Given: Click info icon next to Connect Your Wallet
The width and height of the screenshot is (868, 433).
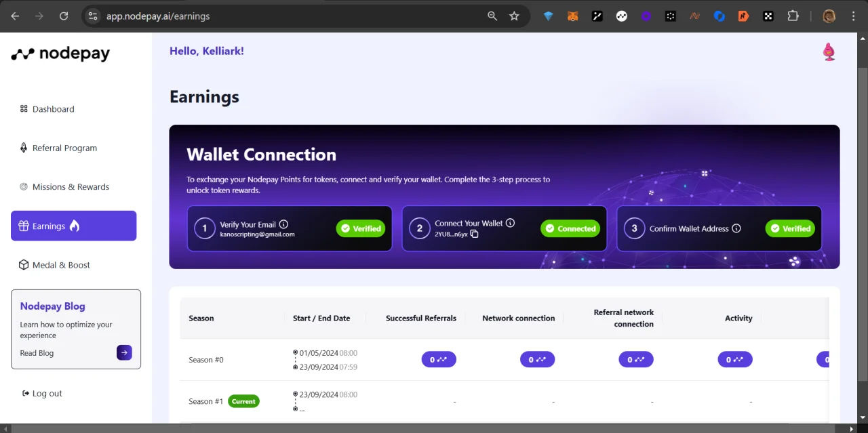Looking at the screenshot, I should (x=510, y=223).
